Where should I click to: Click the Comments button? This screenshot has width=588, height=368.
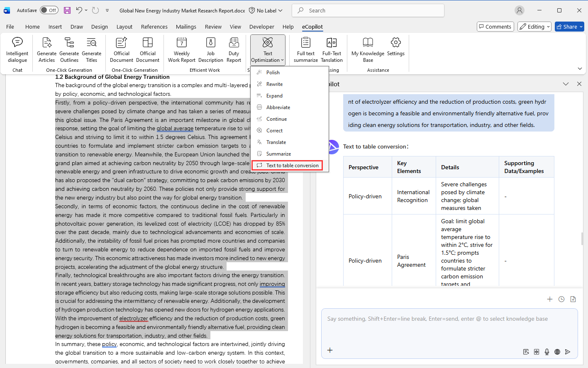495,27
